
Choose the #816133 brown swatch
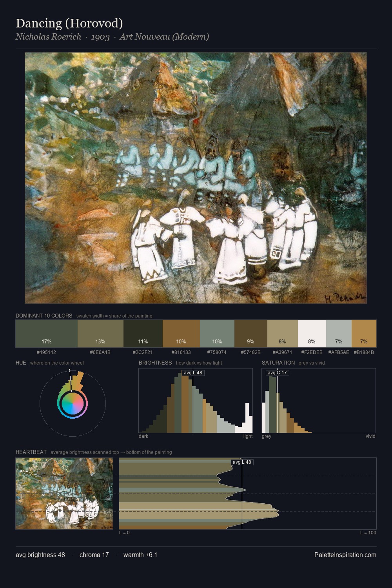[181, 334]
